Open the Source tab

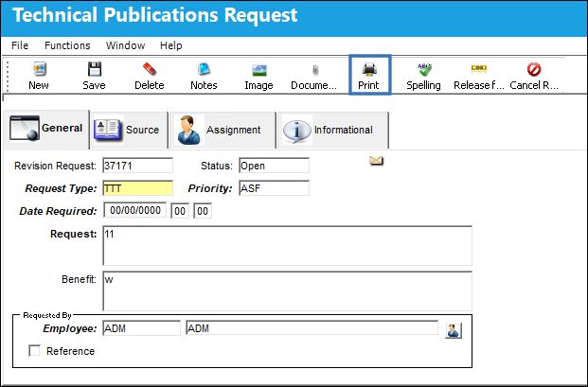pos(129,130)
